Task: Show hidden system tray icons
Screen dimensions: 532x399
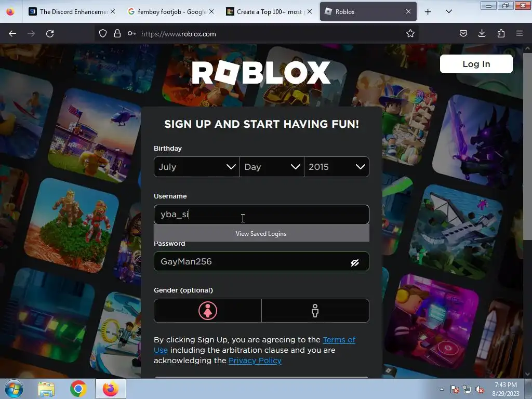Action: pos(442,389)
